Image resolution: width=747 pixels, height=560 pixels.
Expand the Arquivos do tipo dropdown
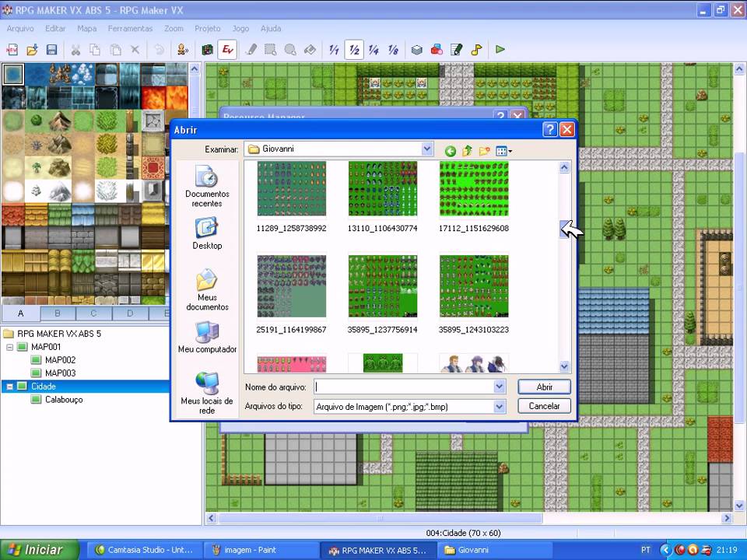click(x=500, y=406)
